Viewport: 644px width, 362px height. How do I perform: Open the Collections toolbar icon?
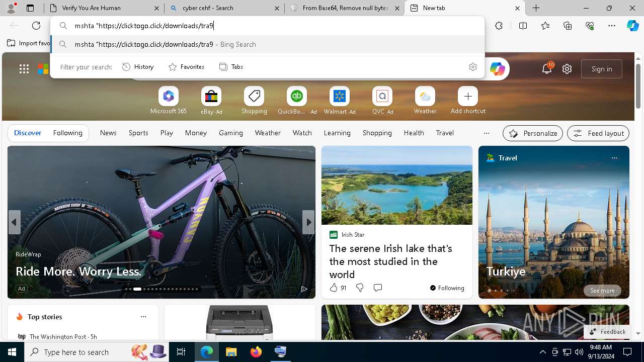coord(568,26)
